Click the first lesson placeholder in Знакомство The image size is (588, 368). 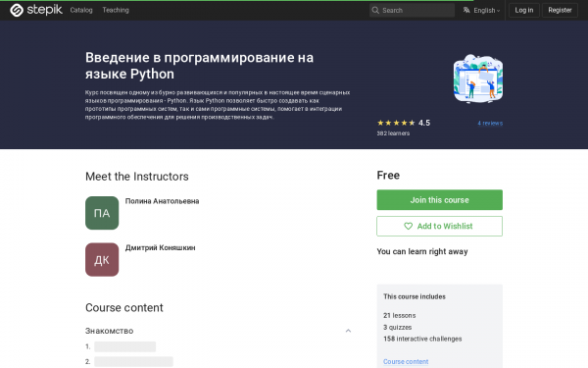[x=124, y=346]
